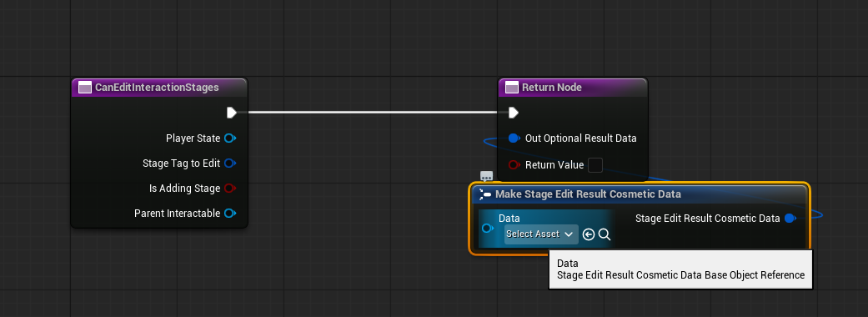This screenshot has width=868, height=317.
Task: Toggle the Return Value checkbox
Action: pyautogui.click(x=595, y=165)
